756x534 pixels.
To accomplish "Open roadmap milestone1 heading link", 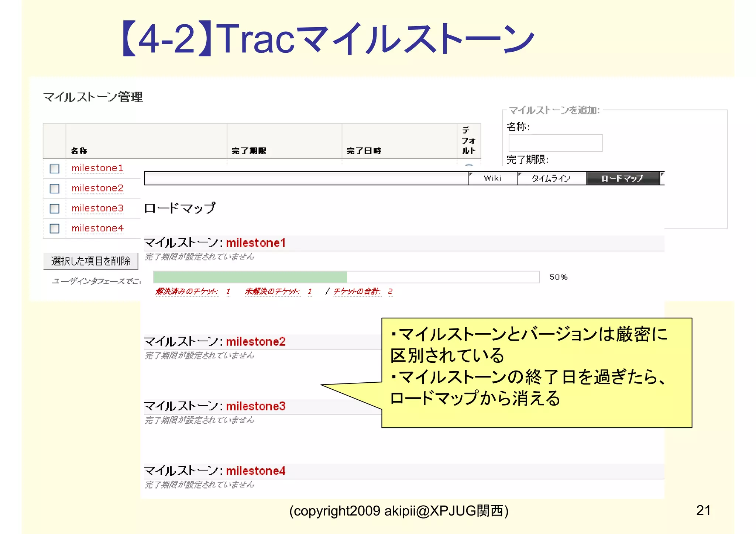I will (x=256, y=243).
